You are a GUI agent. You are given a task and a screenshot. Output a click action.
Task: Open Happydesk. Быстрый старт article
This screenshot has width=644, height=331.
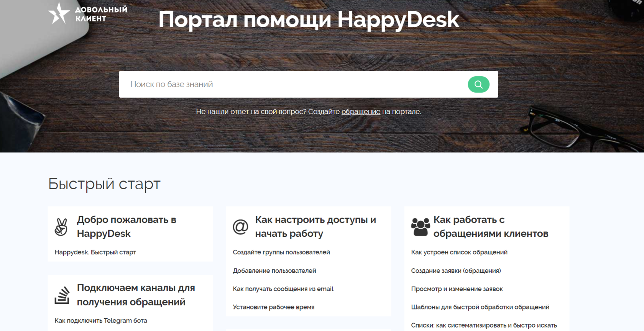[x=95, y=252]
